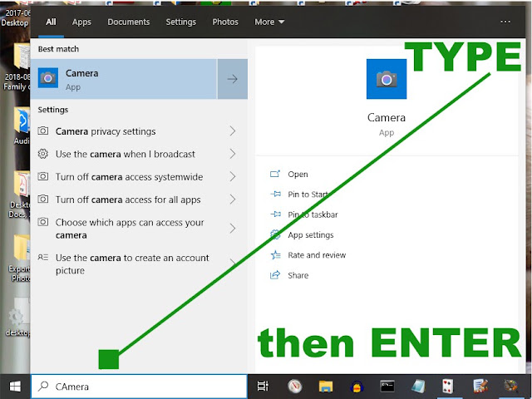Click the account icon next to create an account picture
Viewport: 532px width, 399px height.
[42, 257]
